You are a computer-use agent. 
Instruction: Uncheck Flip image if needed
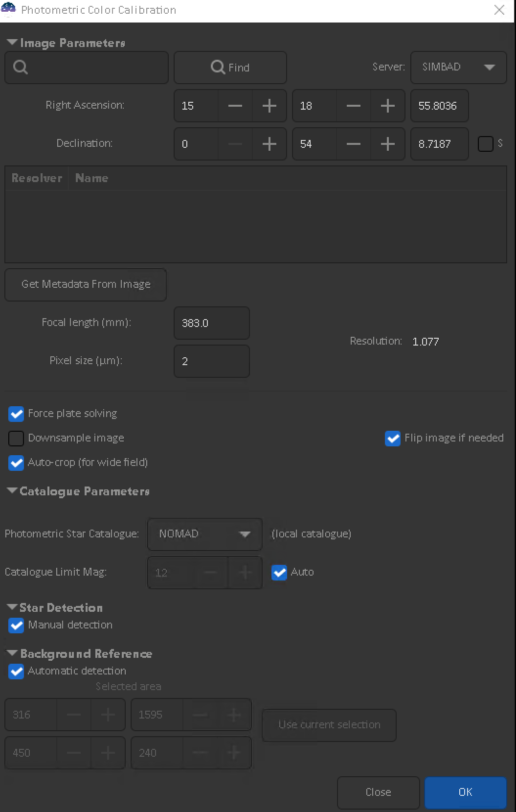click(x=393, y=439)
